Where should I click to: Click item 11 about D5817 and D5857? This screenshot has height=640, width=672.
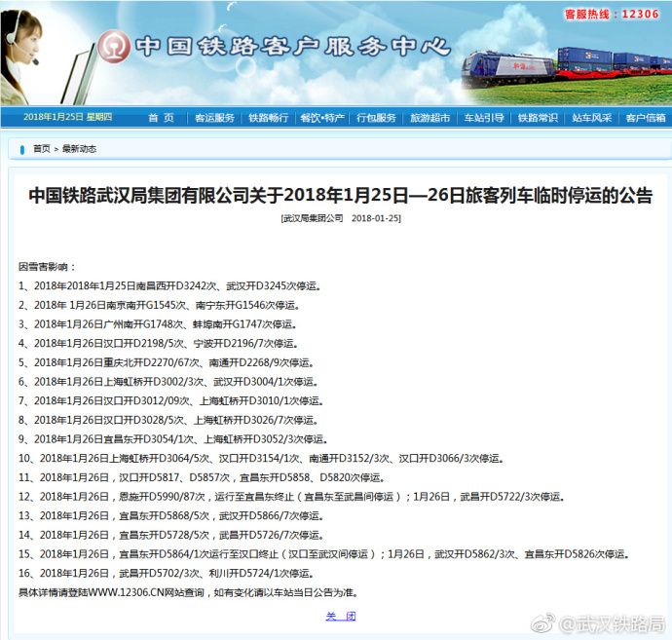[x=202, y=477]
